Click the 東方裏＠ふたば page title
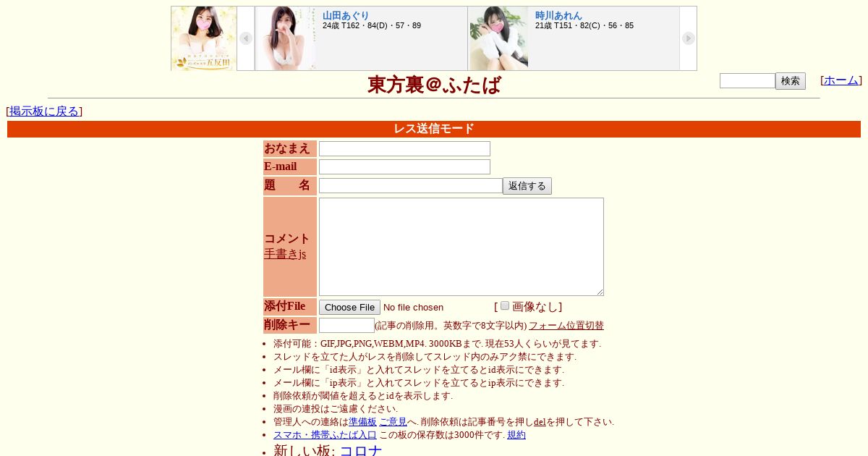This screenshot has width=868, height=456. point(434,85)
